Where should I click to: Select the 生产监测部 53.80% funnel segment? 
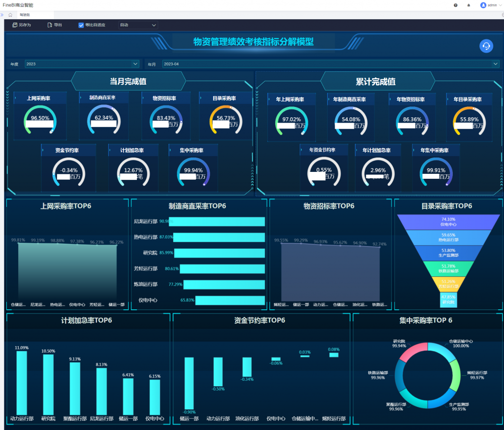(x=448, y=253)
